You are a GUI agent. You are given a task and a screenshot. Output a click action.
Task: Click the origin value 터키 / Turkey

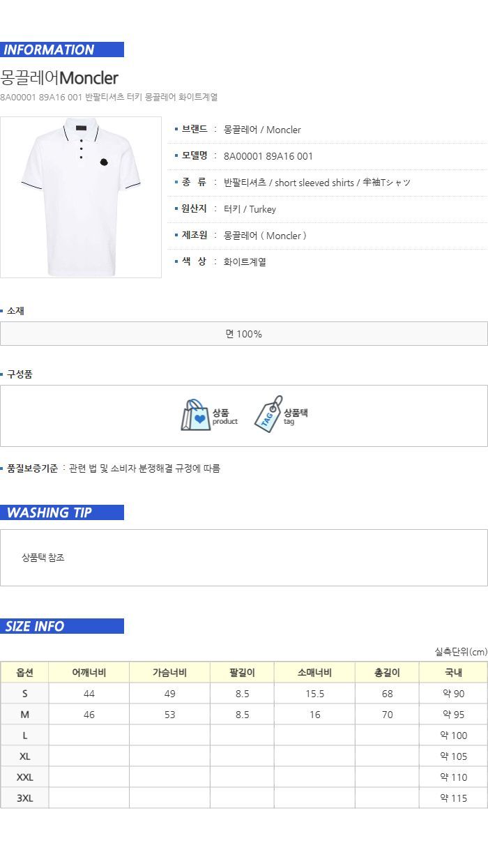250,209
